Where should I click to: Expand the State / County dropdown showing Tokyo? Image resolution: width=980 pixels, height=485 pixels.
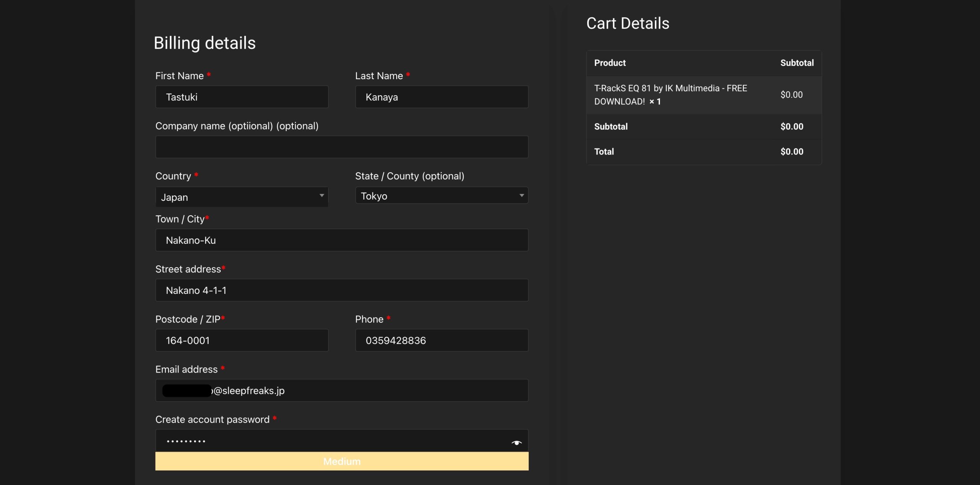[x=442, y=195]
